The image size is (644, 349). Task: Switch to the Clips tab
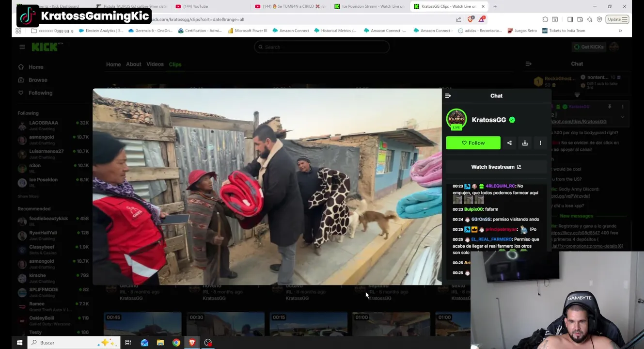pyautogui.click(x=175, y=64)
